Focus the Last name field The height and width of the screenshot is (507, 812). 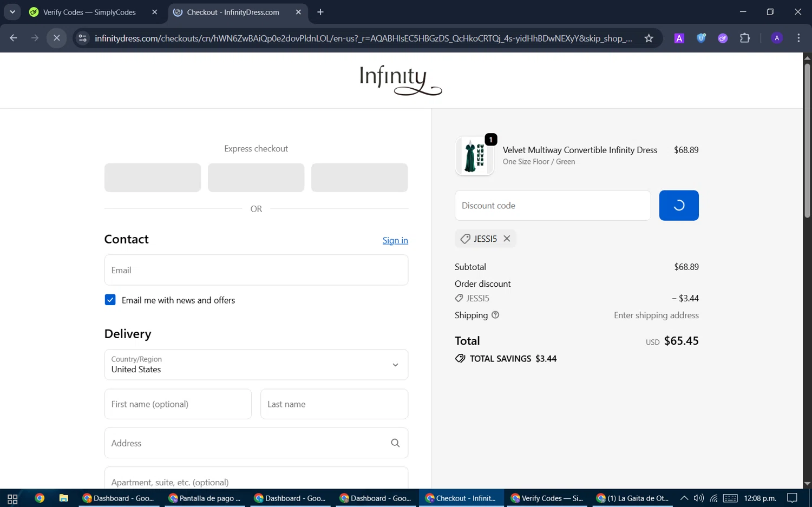[x=334, y=404]
